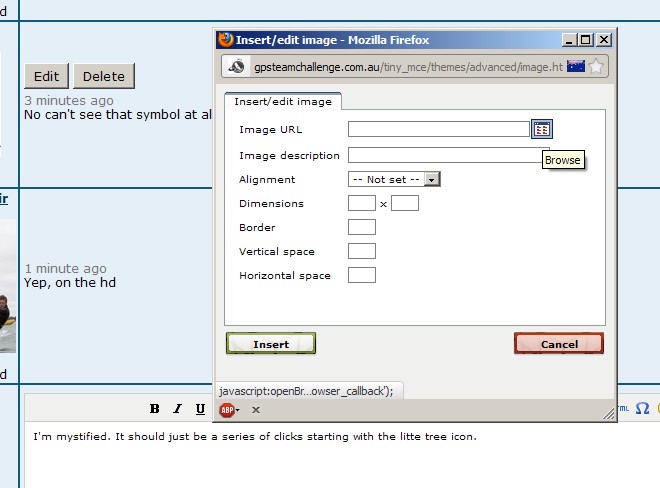Viewport: 660px width, 488px height.
Task: Click the Border input box
Action: tap(361, 227)
